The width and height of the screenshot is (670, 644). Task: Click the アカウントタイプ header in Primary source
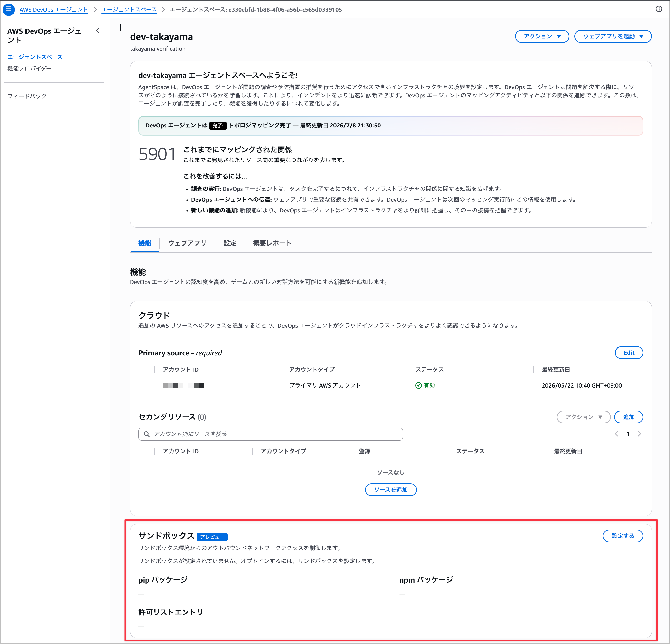(x=312, y=369)
